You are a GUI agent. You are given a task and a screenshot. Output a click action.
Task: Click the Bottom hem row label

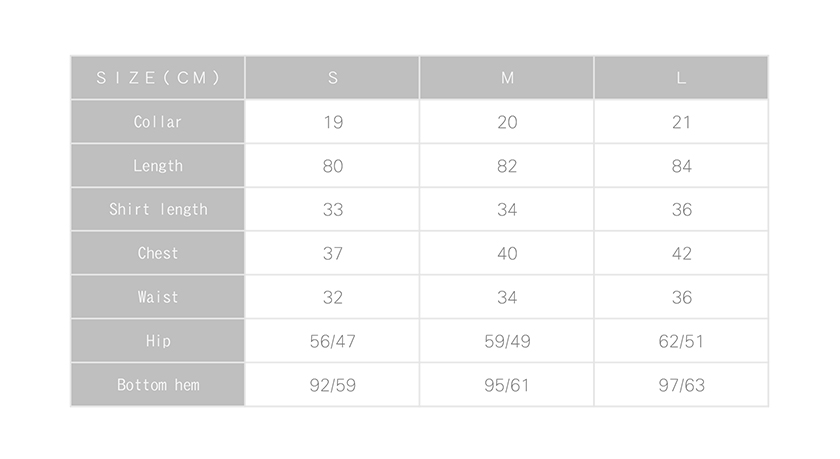click(158, 385)
